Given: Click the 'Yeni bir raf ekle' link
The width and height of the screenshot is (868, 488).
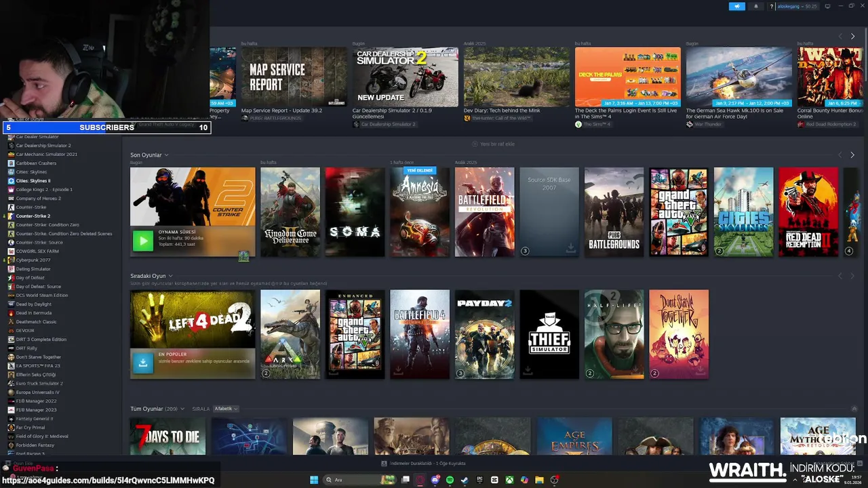Looking at the screenshot, I should point(493,144).
